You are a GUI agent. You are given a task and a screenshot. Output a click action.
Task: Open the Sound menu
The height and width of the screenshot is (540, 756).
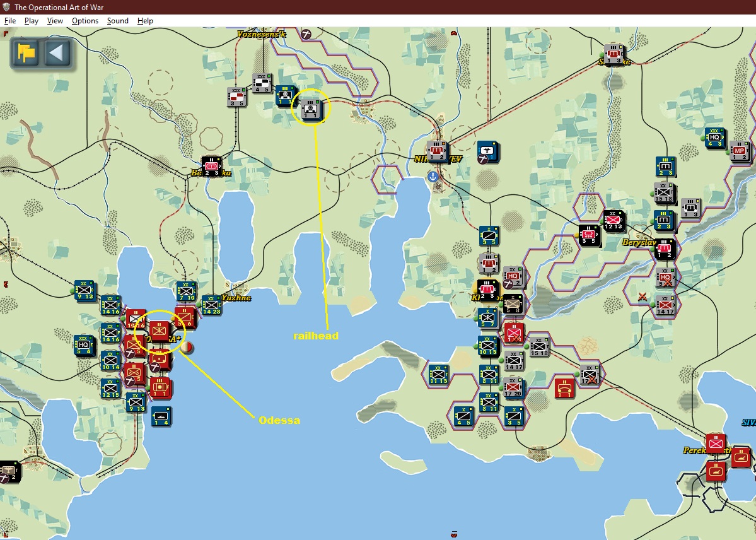tap(118, 21)
